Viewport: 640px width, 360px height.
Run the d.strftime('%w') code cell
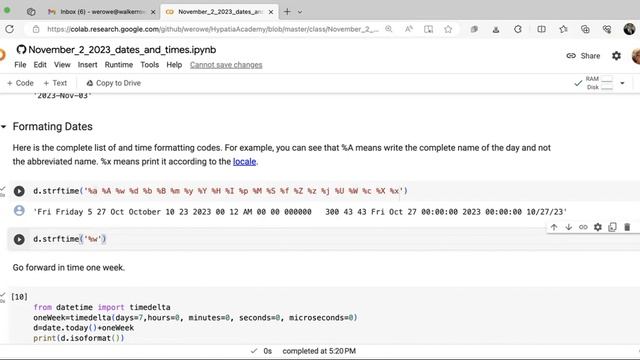click(19, 239)
